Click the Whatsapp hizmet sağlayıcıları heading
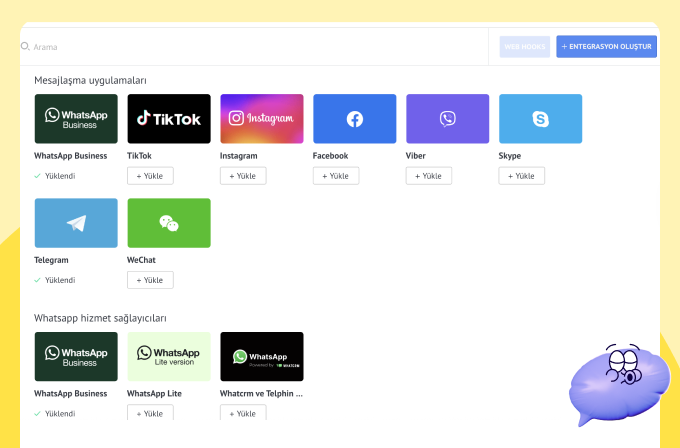This screenshot has height=448, width=680. [100, 318]
